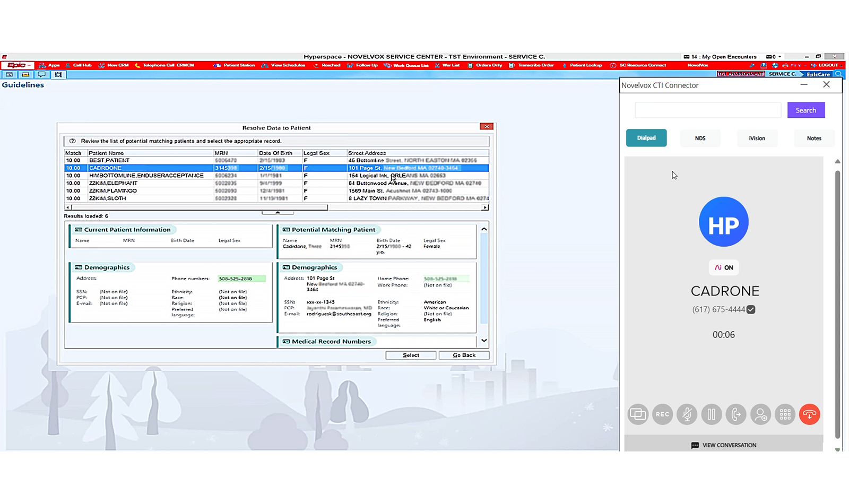Open Telephone Call CRMCM
The image size is (849, 504).
tap(164, 65)
